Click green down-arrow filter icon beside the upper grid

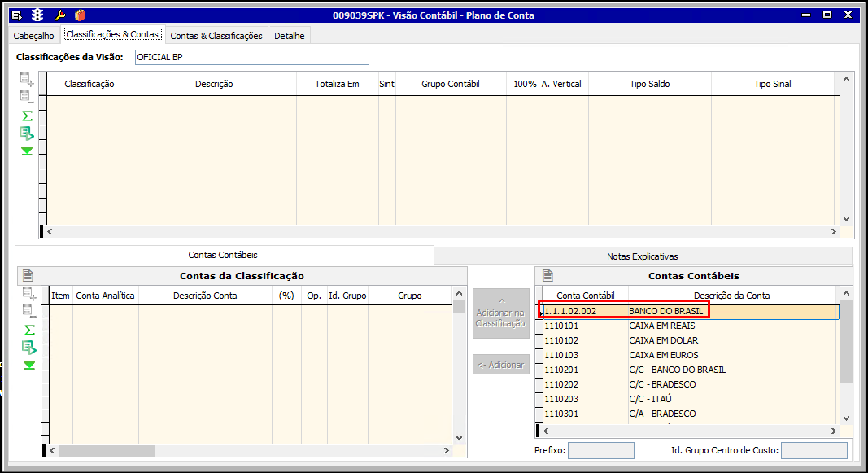(x=27, y=151)
